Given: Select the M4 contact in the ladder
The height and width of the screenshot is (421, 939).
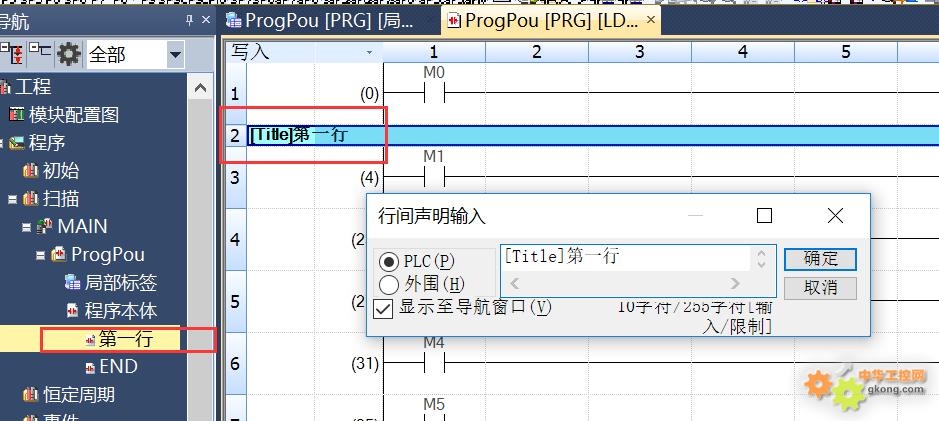Looking at the screenshot, I should pyautogui.click(x=434, y=362).
